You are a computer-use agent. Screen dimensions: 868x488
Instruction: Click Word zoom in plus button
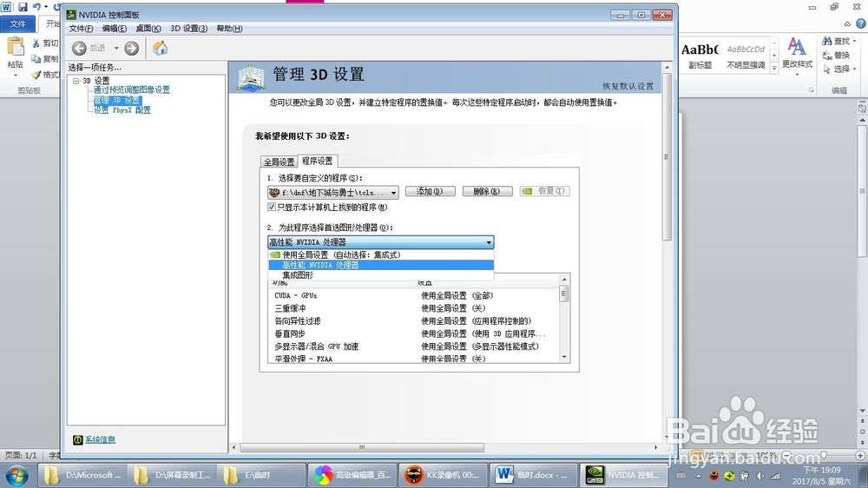click(x=859, y=455)
